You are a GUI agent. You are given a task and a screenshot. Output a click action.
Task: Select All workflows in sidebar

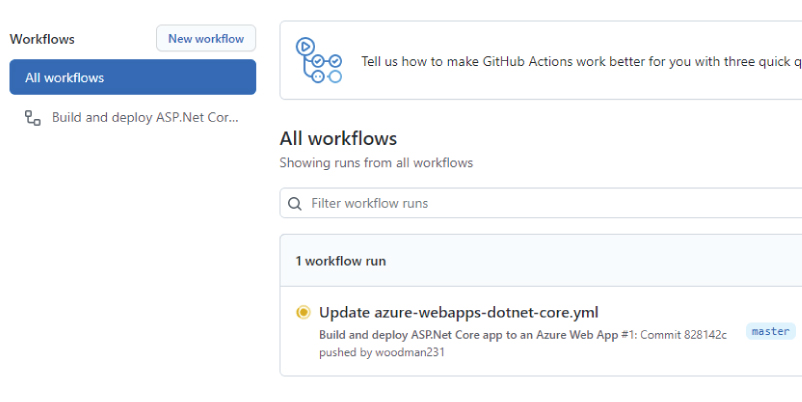pyautogui.click(x=132, y=77)
